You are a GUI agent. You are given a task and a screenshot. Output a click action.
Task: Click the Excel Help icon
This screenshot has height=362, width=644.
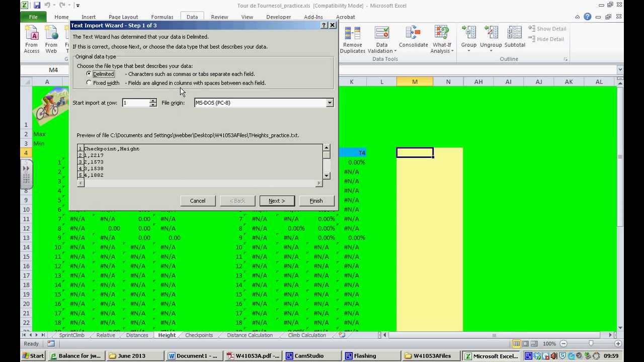588,17
